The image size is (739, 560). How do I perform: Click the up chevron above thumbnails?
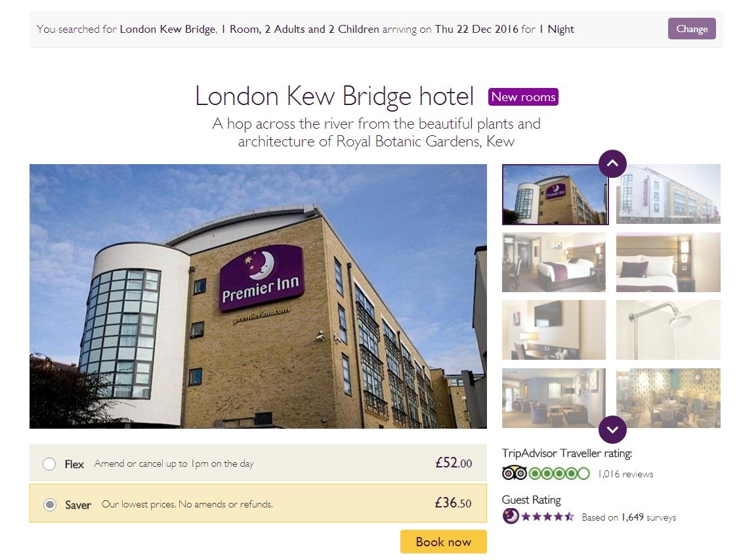click(x=612, y=163)
